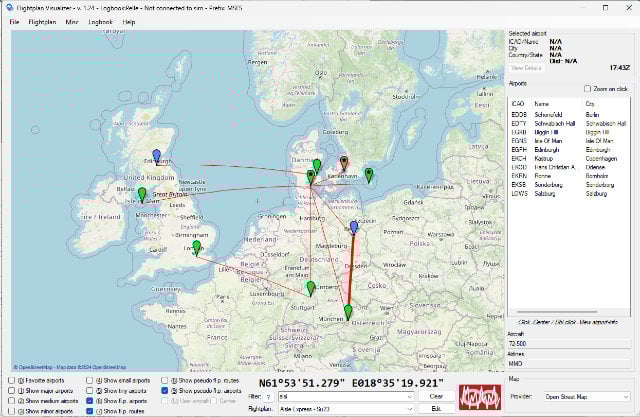This screenshot has height=417, width=640.
Task: Open the Filter combo box dropdown
Action: coord(409,397)
